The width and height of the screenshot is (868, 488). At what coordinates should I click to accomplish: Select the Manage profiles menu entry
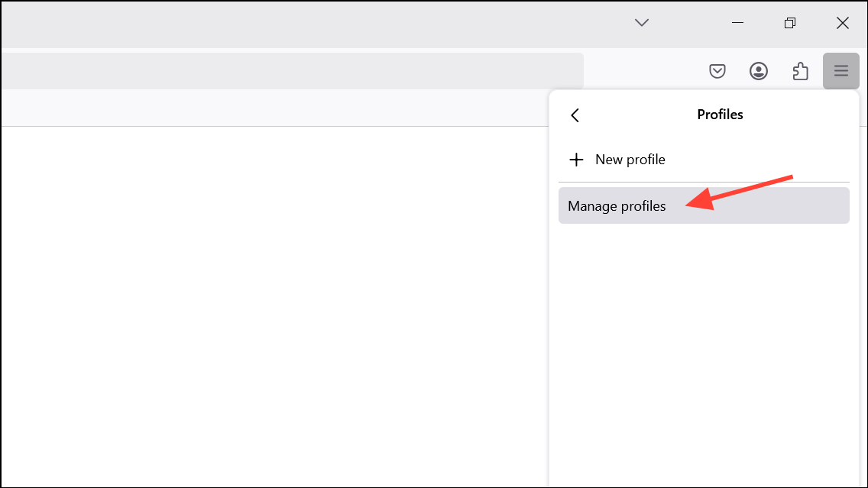(617, 206)
